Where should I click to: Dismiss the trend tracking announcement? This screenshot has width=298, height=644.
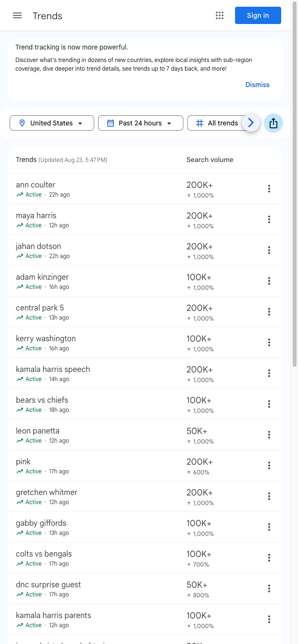[x=257, y=85]
